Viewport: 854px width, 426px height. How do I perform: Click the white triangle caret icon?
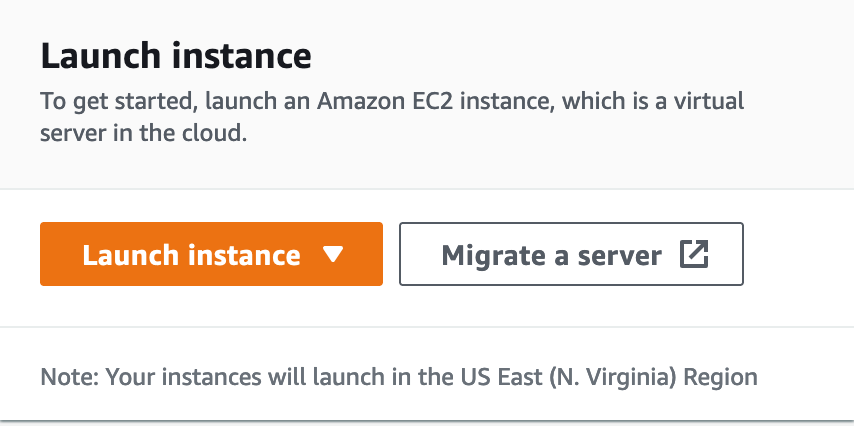[334, 255]
